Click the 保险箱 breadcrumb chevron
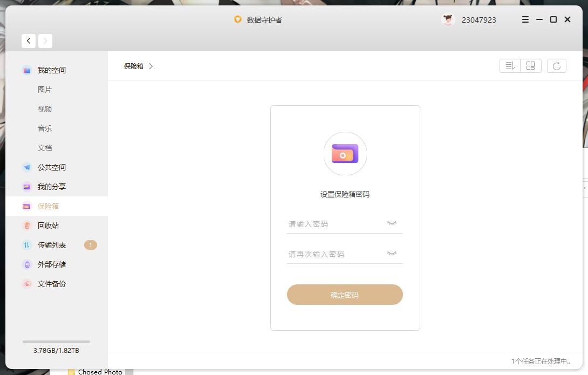The image size is (588, 375). 151,66
